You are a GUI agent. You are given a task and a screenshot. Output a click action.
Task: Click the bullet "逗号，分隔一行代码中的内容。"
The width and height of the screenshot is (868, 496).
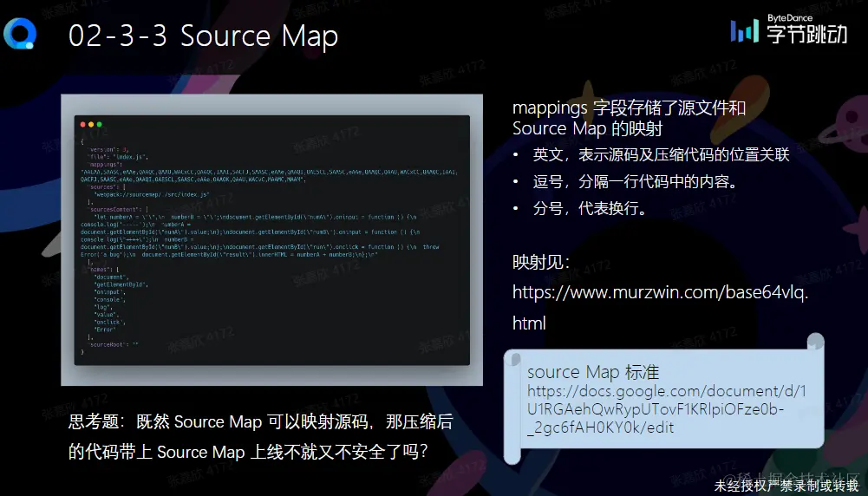pyautogui.click(x=635, y=181)
